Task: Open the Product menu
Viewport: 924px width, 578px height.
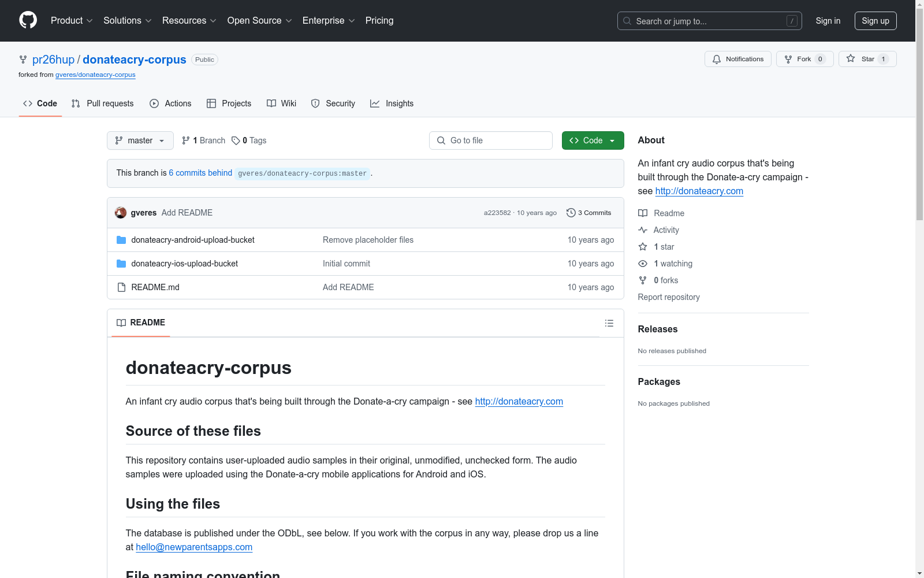Action: click(72, 20)
